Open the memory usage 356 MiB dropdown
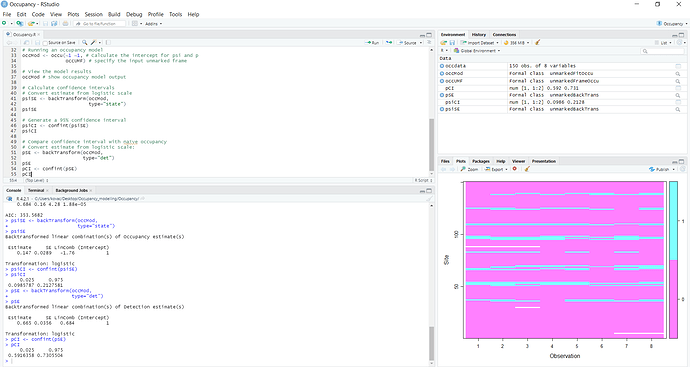Image resolution: width=690 pixels, height=367 pixels. 516,43
